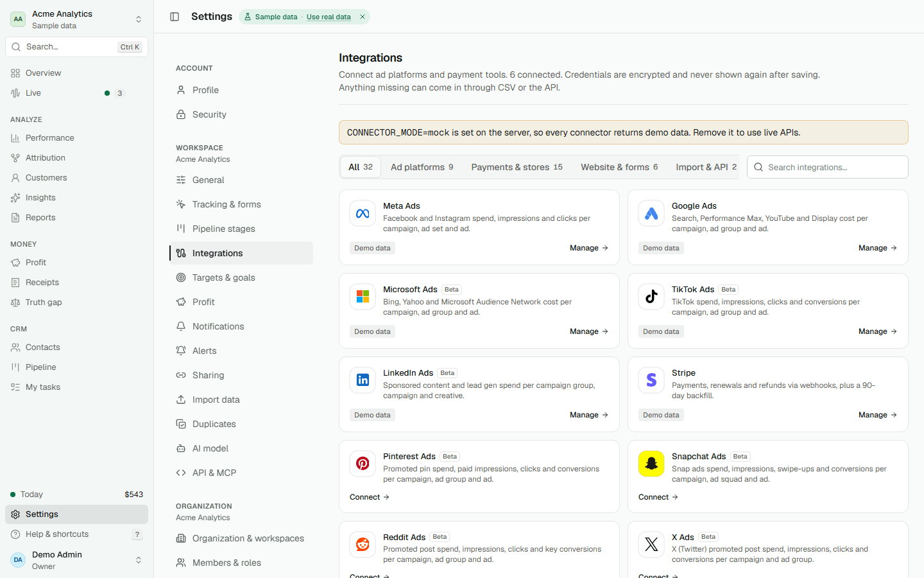
Task: Expand the Demo Admin account menu
Action: click(76, 560)
